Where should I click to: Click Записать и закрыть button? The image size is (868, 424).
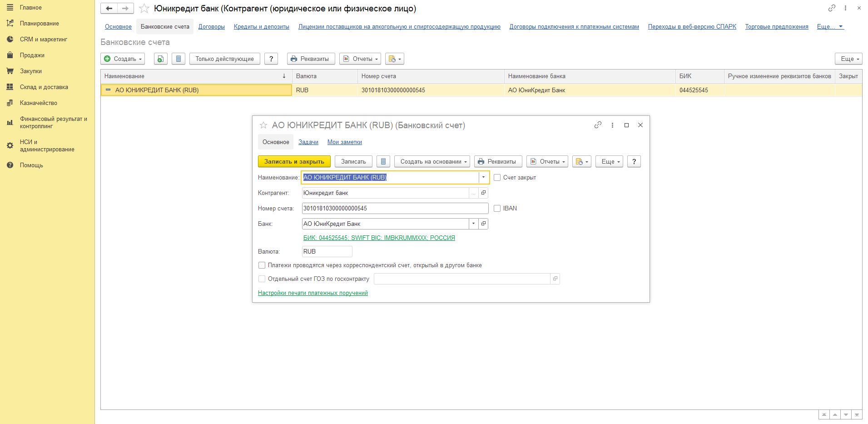point(294,162)
